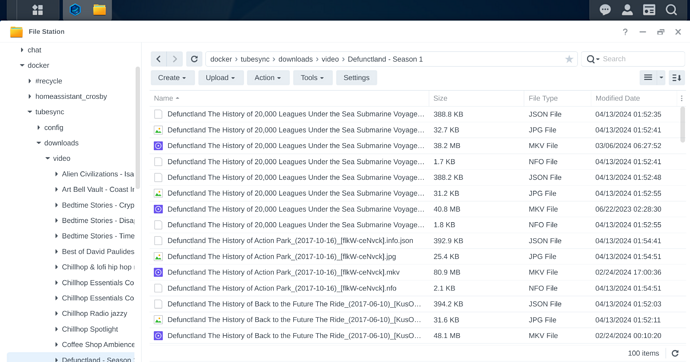Go forward to next folder

175,59
